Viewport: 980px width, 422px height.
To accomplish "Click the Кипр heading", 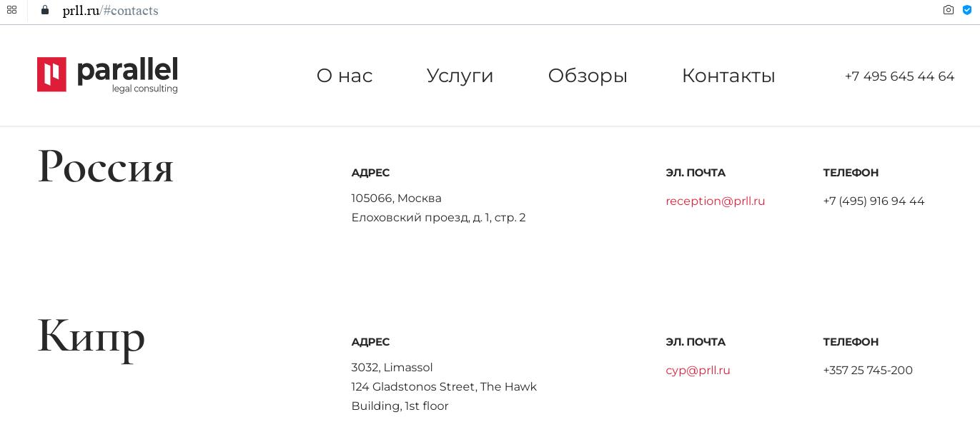I will click(x=91, y=336).
